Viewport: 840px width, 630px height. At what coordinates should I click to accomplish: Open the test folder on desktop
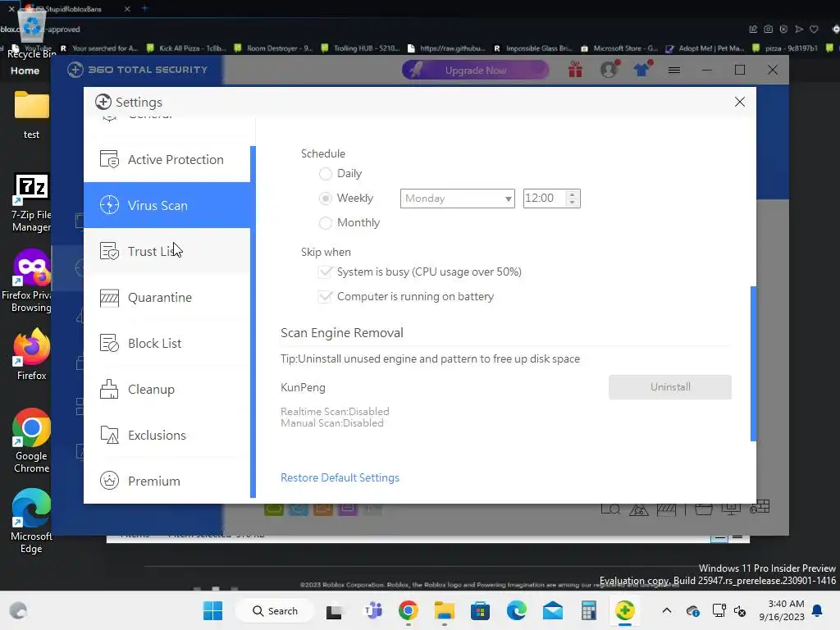pos(32,115)
